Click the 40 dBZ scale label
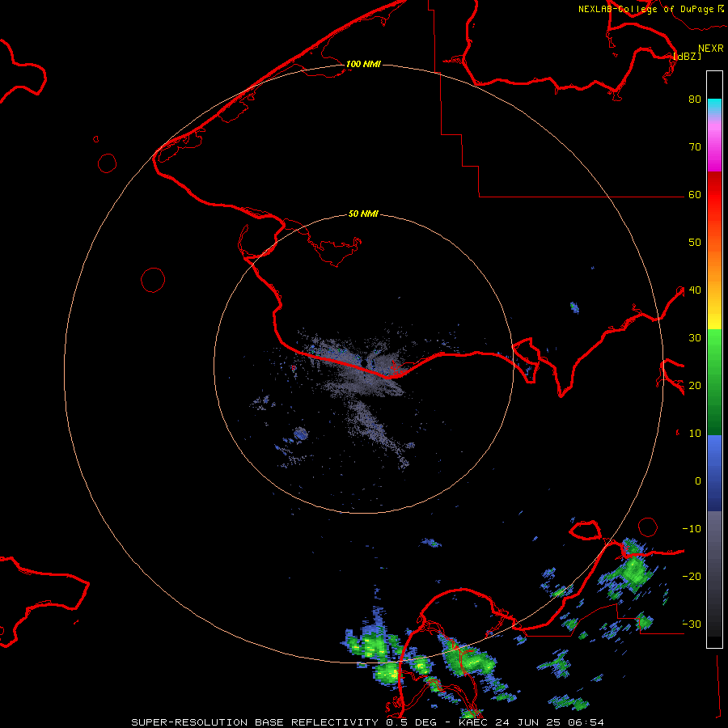Screen dimensions: 728x728 (695, 290)
